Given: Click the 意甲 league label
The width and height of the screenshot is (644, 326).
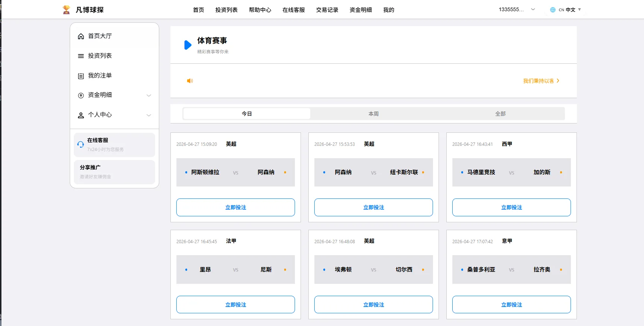Looking at the screenshot, I should click(x=507, y=241).
